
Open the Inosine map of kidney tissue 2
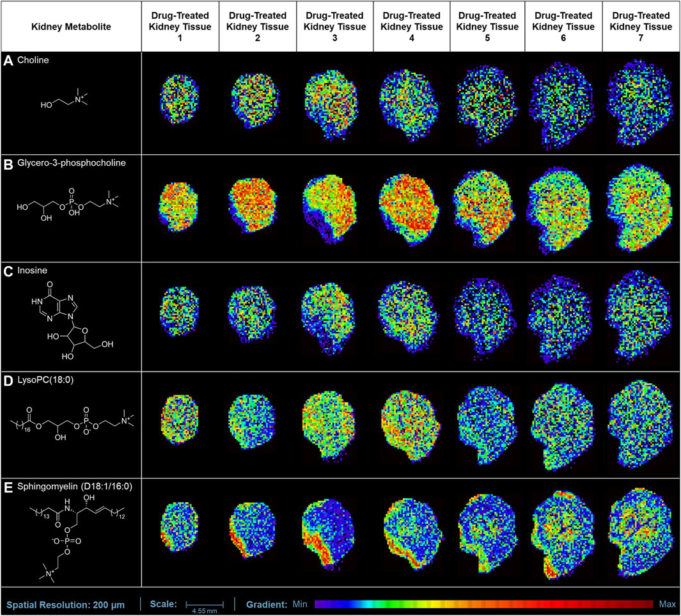pyautogui.click(x=252, y=315)
